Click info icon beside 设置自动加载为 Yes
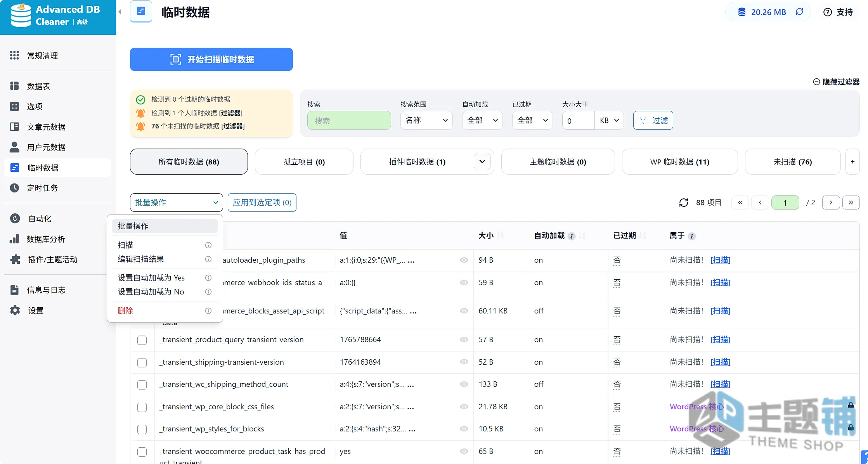Viewport: 868px width, 464px height. tap(208, 278)
